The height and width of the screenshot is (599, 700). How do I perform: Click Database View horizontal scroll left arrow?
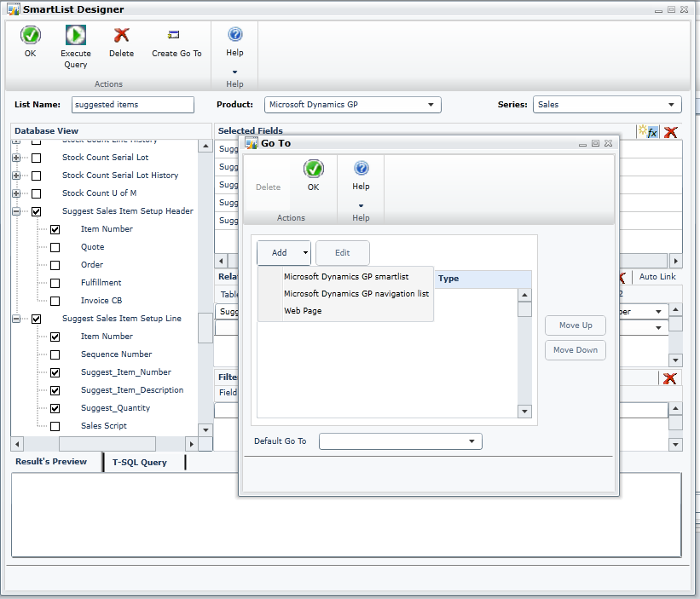click(x=17, y=444)
